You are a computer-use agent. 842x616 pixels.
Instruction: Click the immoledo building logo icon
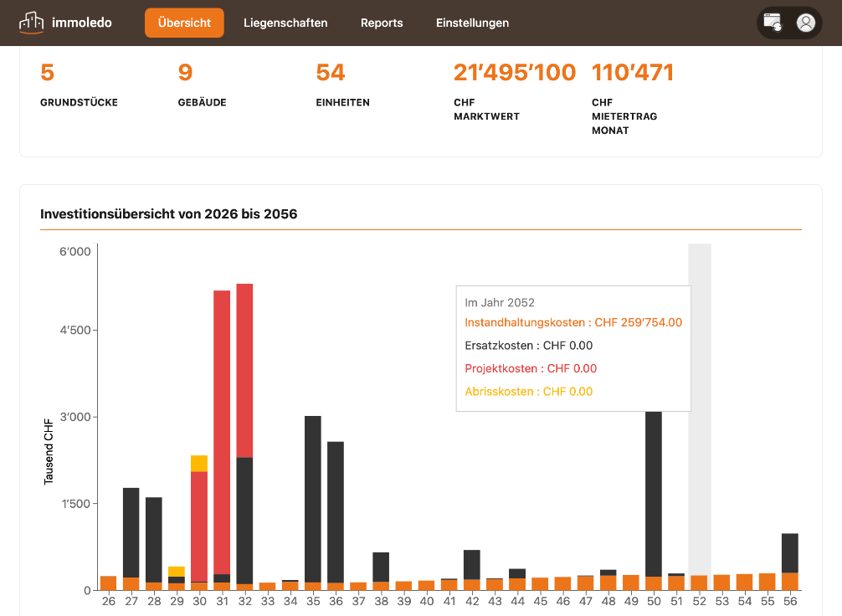[x=31, y=23]
